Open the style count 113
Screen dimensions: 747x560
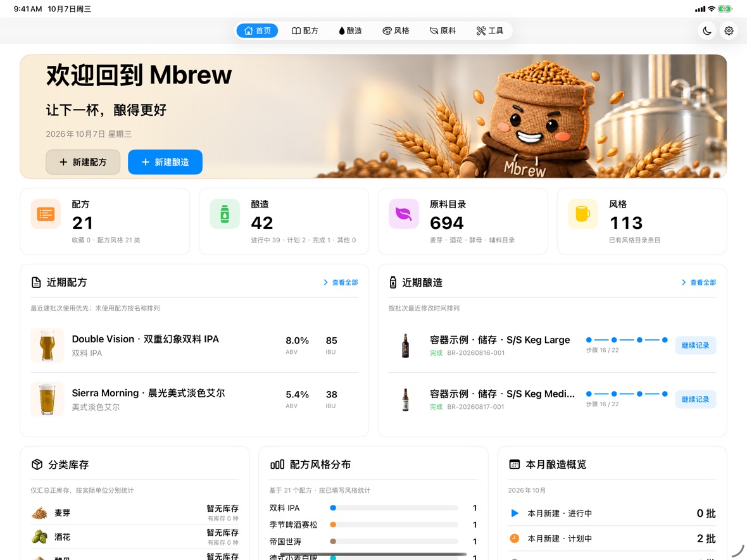(626, 223)
